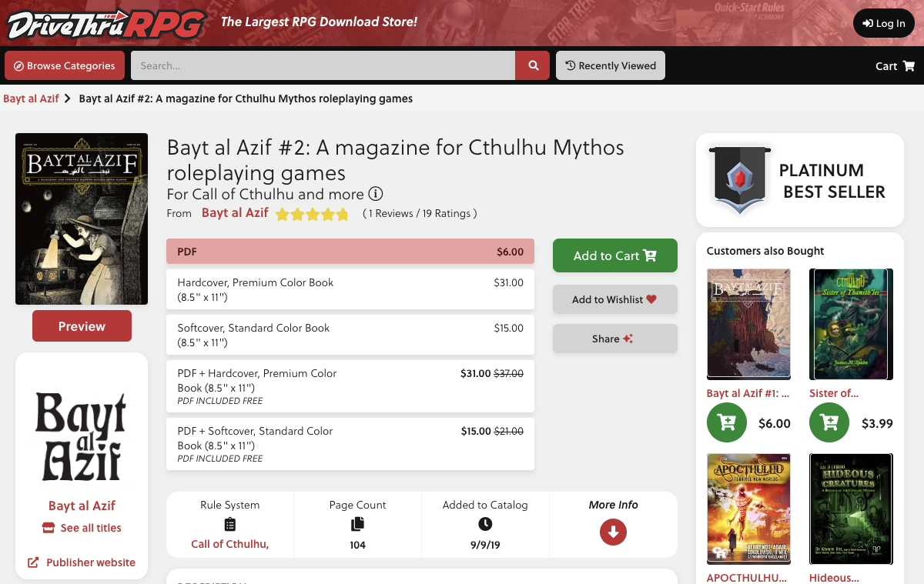Open the Share options
The width and height of the screenshot is (924, 584).
[x=615, y=339]
